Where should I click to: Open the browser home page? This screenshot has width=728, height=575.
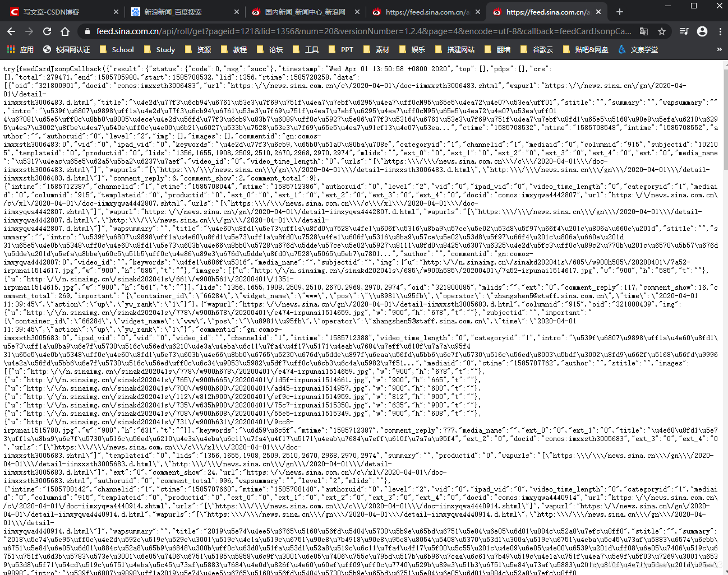point(65,31)
